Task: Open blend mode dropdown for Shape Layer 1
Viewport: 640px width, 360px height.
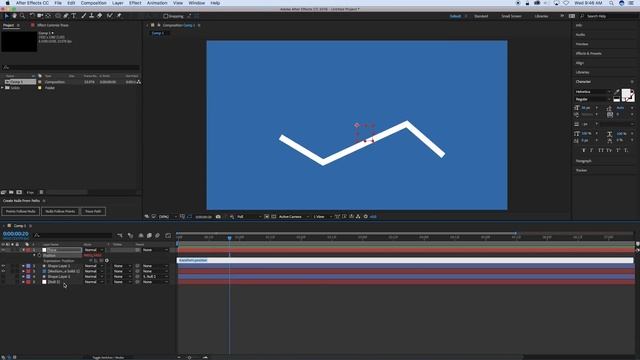Action: [94, 266]
